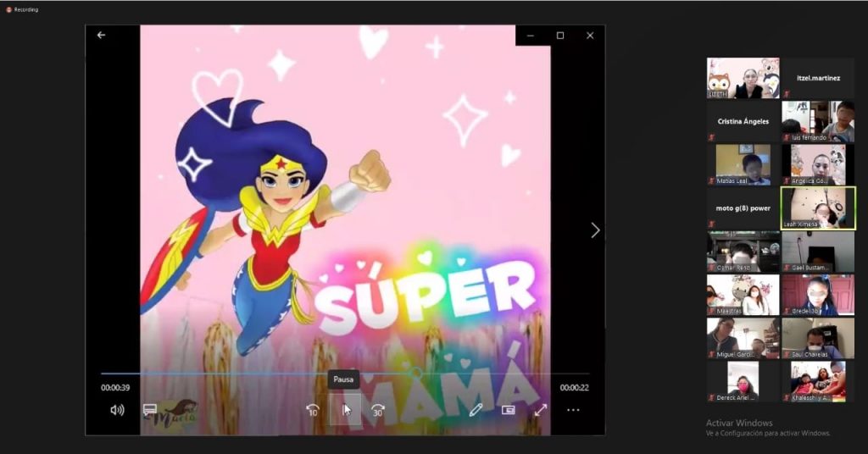Select the itzel.martinez participant tile
The height and width of the screenshot is (454, 868).
(818, 78)
